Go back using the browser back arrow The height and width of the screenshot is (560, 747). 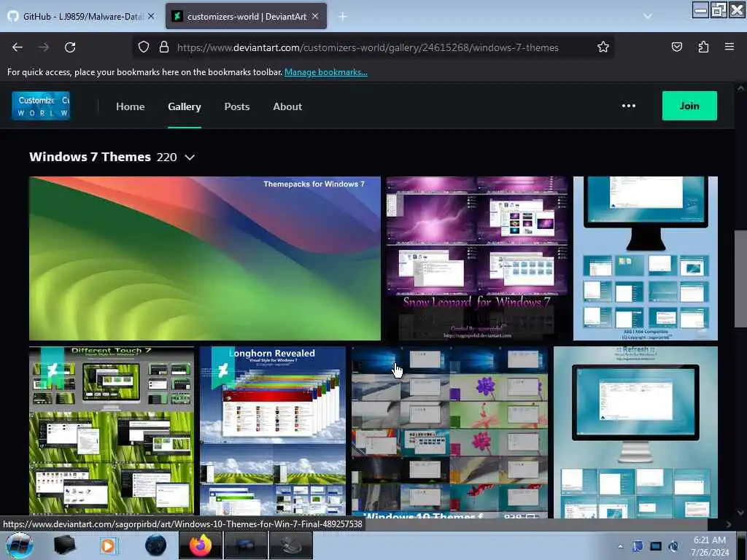[18, 47]
